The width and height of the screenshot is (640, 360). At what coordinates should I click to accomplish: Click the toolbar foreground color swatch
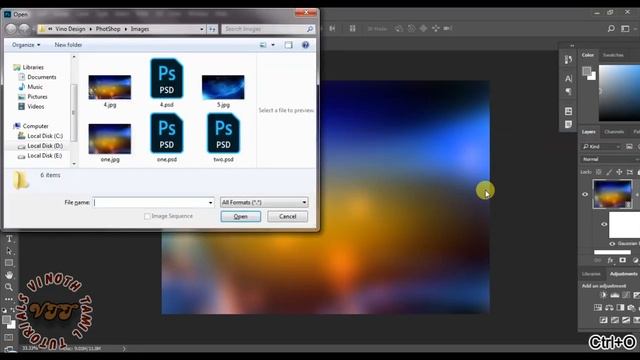click(7, 320)
